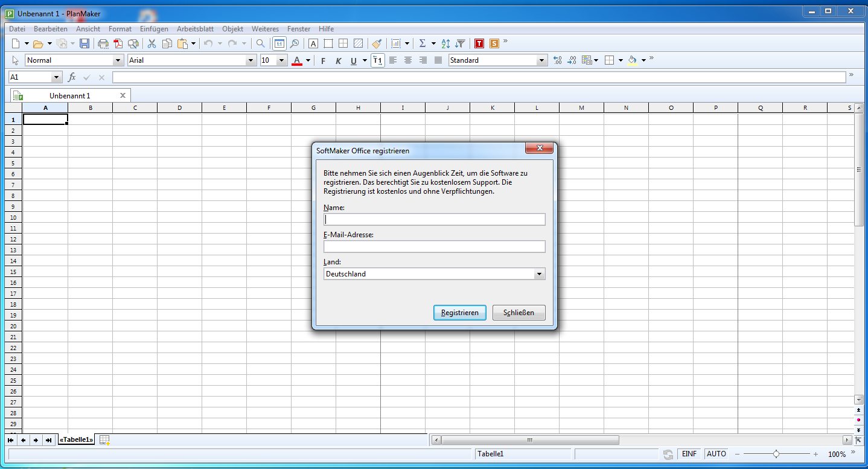The image size is (868, 469).
Task: Open the Land country dropdown in dialog
Action: pyautogui.click(x=539, y=274)
